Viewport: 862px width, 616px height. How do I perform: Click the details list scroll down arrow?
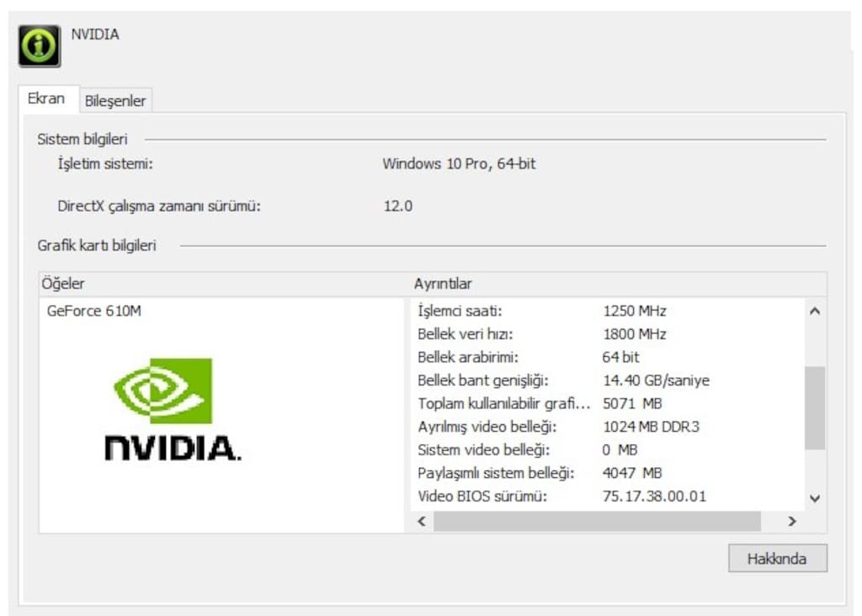(815, 498)
